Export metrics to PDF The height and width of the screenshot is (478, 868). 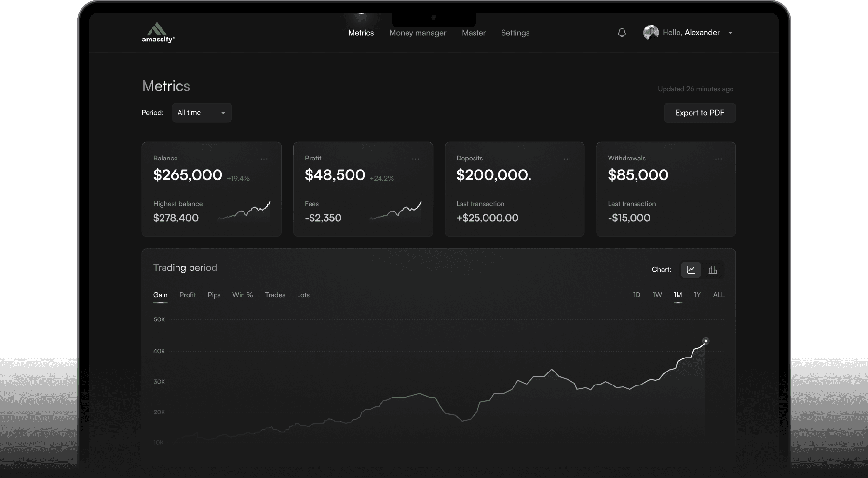pyautogui.click(x=700, y=112)
